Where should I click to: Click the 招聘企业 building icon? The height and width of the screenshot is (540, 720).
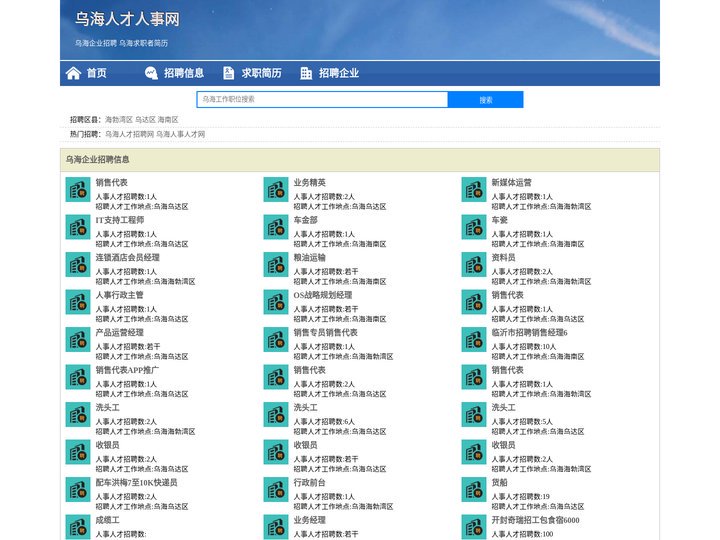(306, 73)
